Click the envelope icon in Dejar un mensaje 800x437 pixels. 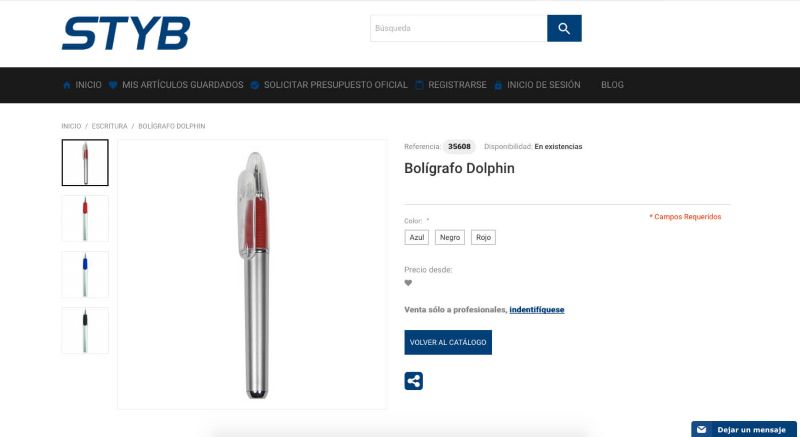[702, 429]
